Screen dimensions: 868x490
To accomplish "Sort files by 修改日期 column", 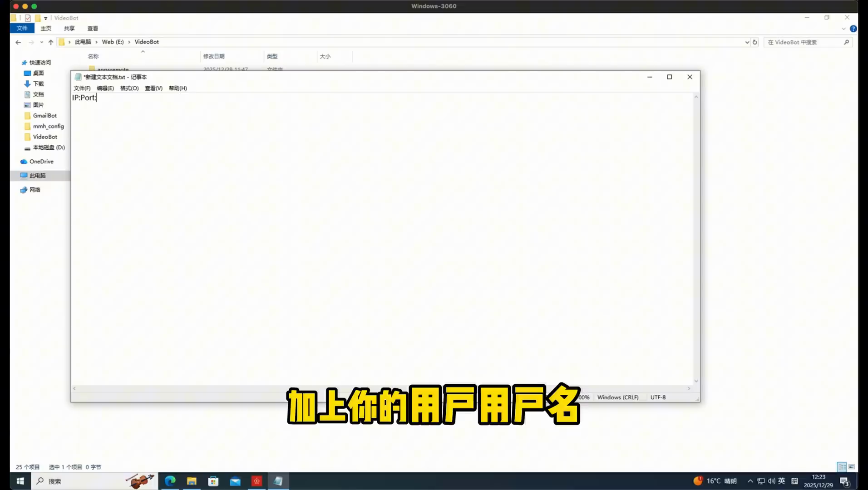I will click(214, 56).
